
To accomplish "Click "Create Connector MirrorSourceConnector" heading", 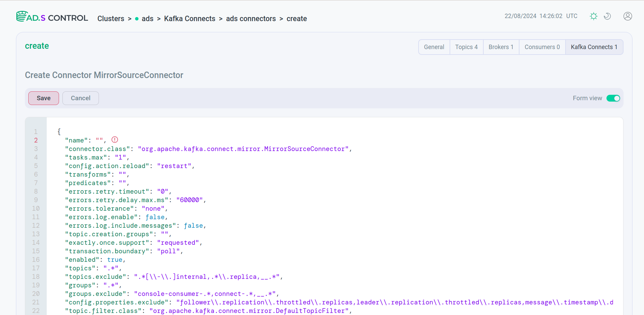I will pyautogui.click(x=104, y=75).
